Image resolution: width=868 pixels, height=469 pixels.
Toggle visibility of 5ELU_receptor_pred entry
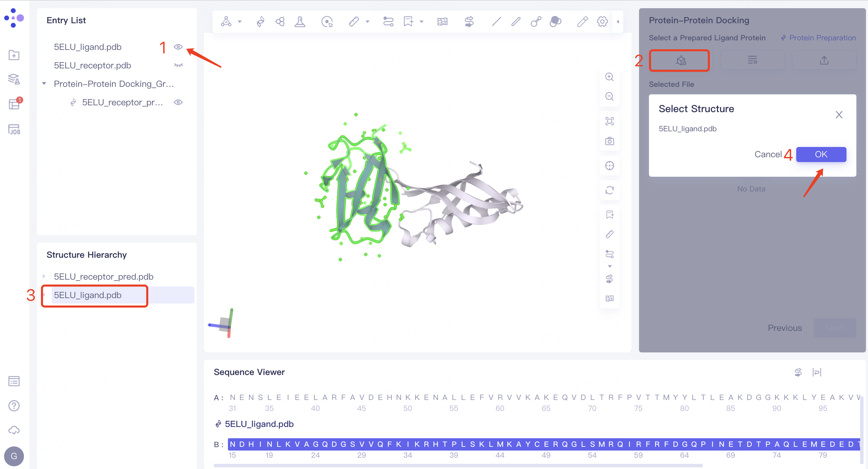[178, 102]
